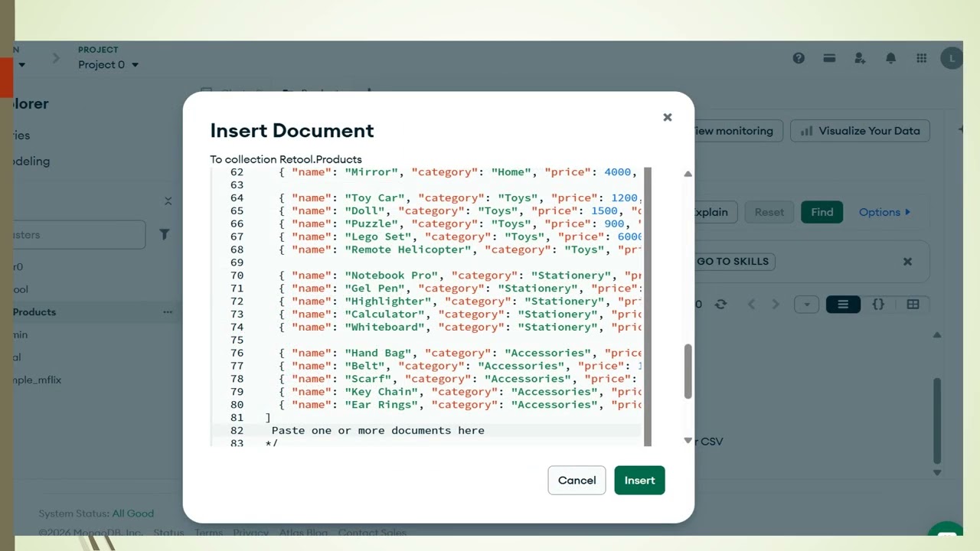Click the GO TO SKILLS button
This screenshot has width=980, height=551.
pos(733,261)
